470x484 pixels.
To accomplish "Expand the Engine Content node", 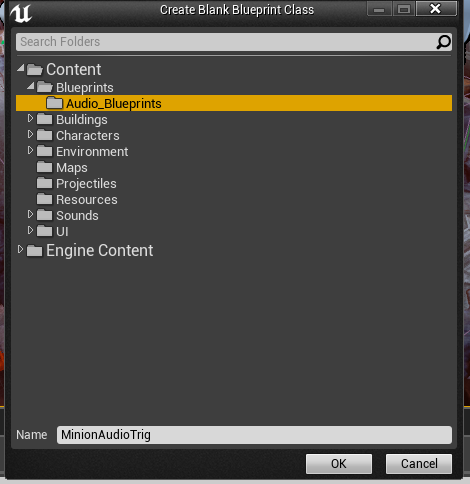I will click(20, 249).
